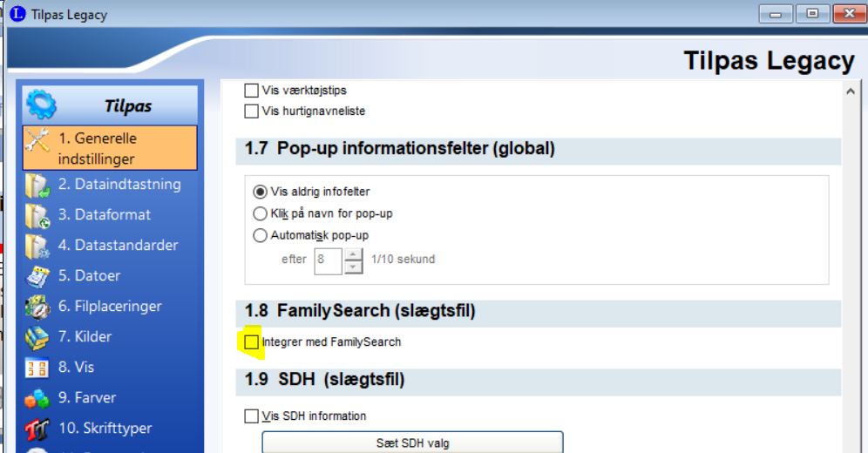Go to 3. Dataformat settings
868x453 pixels.
tap(110, 215)
